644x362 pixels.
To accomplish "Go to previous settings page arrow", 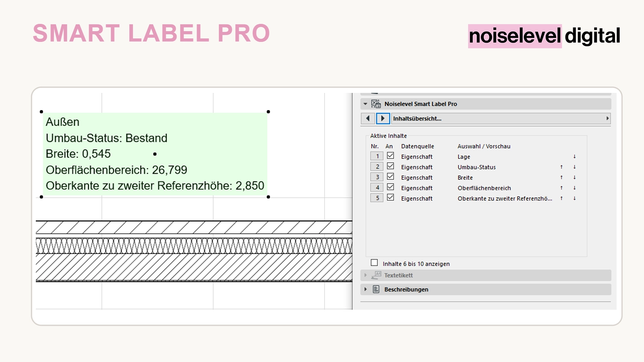I will tap(368, 118).
